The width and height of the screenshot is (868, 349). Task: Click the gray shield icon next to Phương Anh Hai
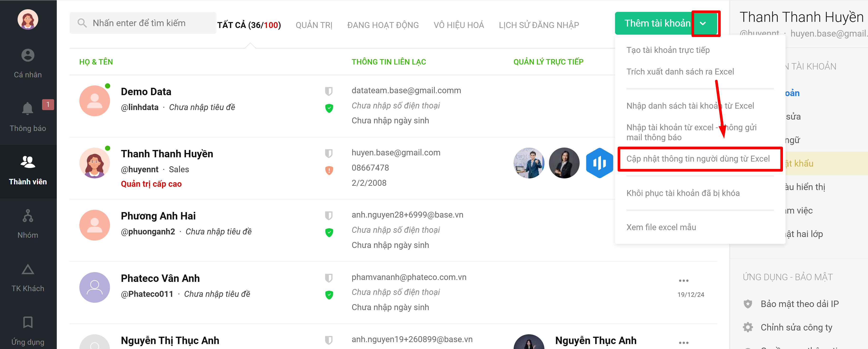329,215
